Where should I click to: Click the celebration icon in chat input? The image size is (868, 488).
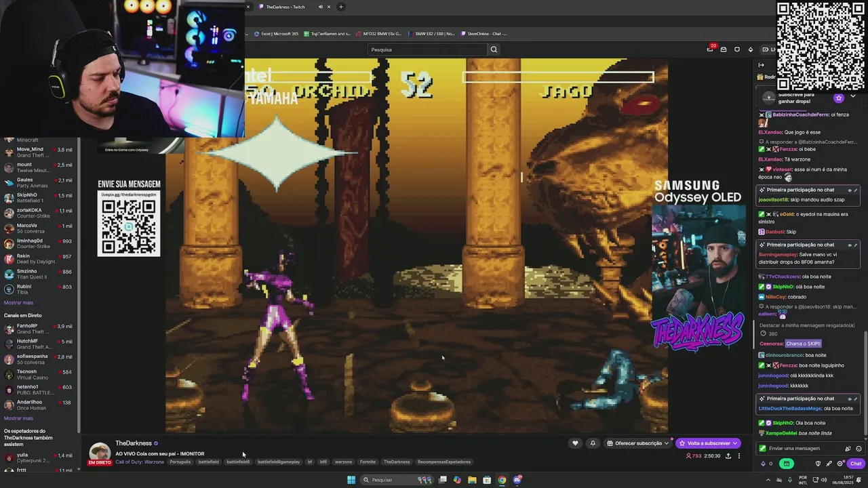point(848,449)
